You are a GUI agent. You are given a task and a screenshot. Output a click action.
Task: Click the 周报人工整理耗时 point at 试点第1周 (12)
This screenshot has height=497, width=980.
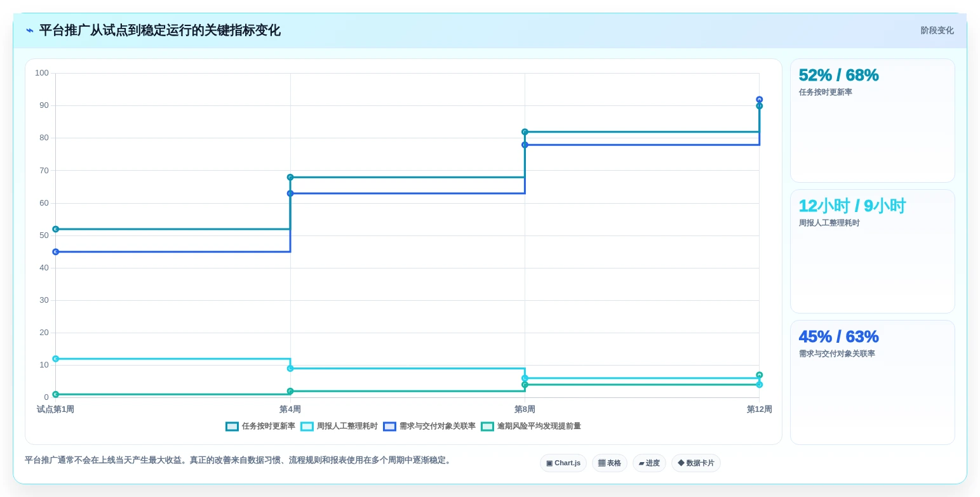point(55,359)
